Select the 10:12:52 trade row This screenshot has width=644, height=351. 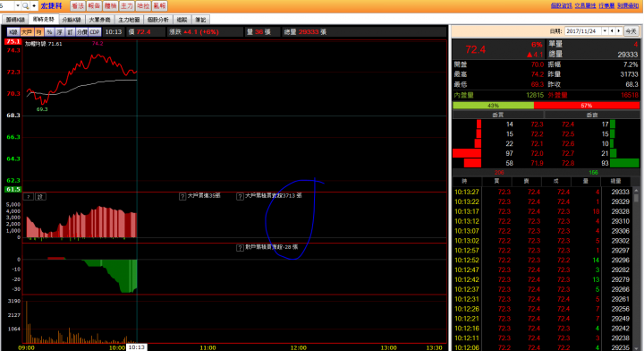click(x=542, y=261)
